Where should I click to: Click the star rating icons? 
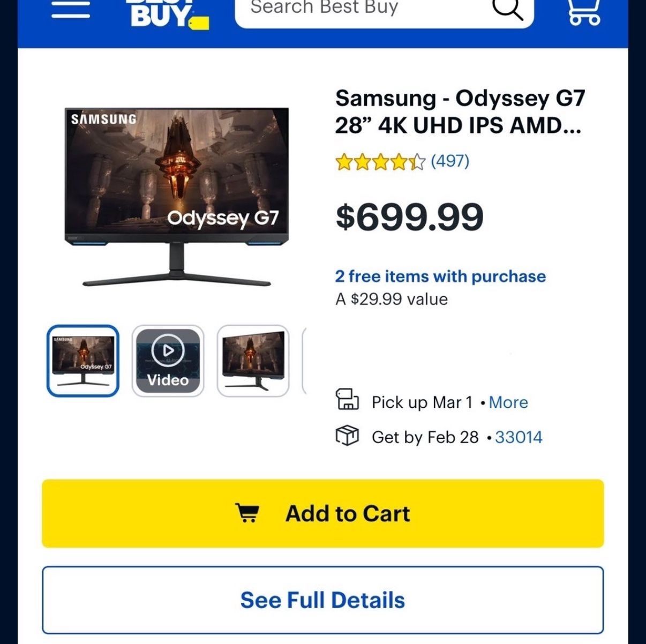point(380,162)
